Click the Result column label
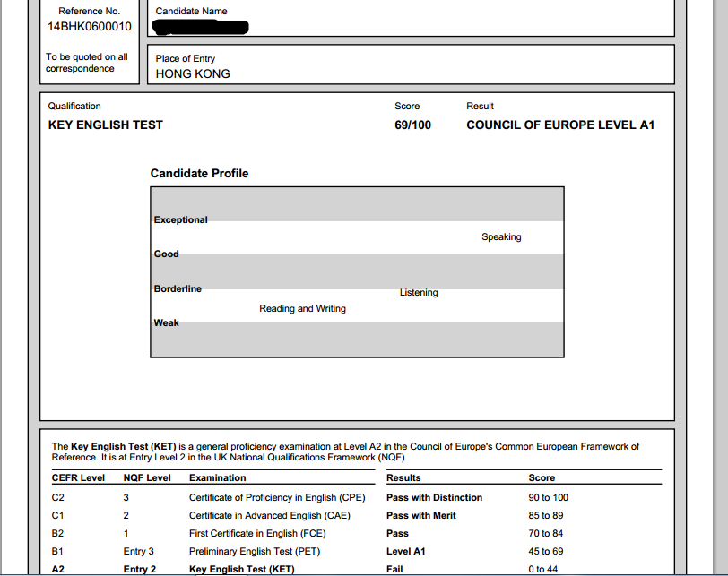728x576 pixels. click(x=480, y=107)
